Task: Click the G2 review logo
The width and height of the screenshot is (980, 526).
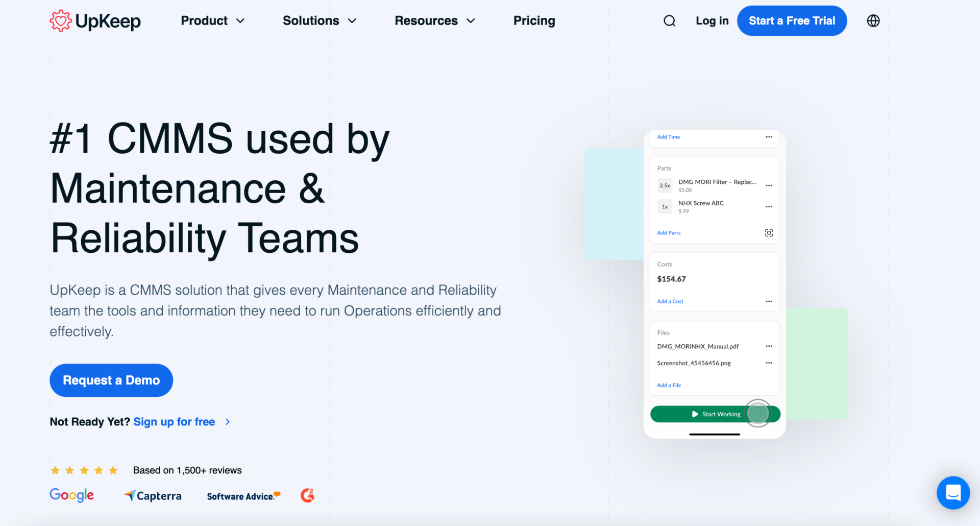Action: click(x=307, y=495)
